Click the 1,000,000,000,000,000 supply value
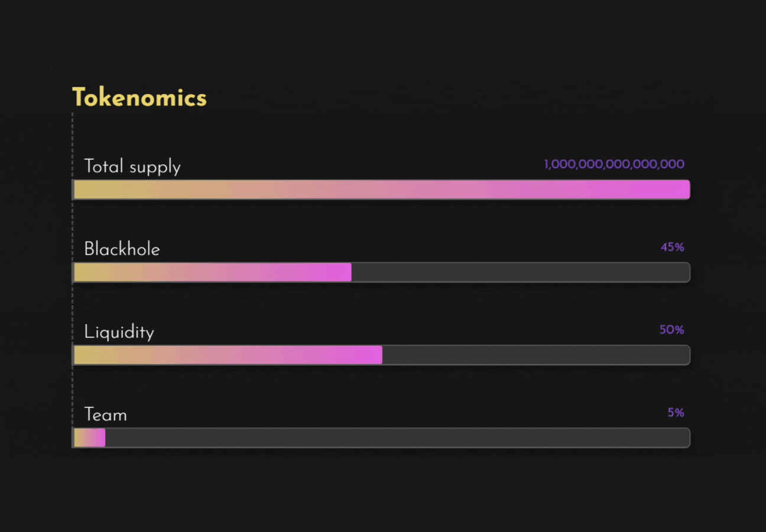The image size is (766, 532). coord(614,164)
